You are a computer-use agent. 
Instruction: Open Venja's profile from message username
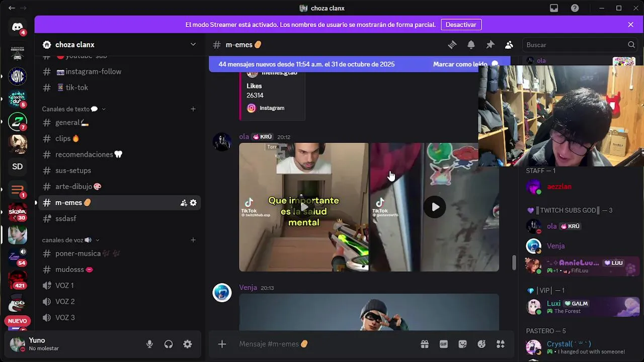(x=248, y=288)
